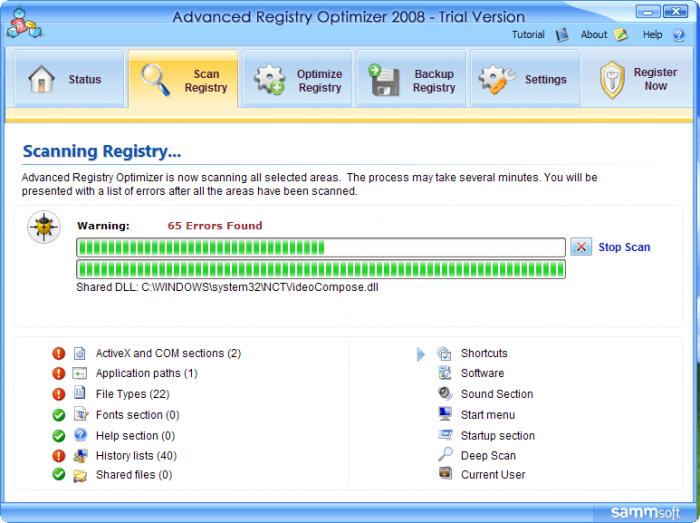Click the red X stop scan icon
This screenshot has height=523, width=700.
click(581, 247)
